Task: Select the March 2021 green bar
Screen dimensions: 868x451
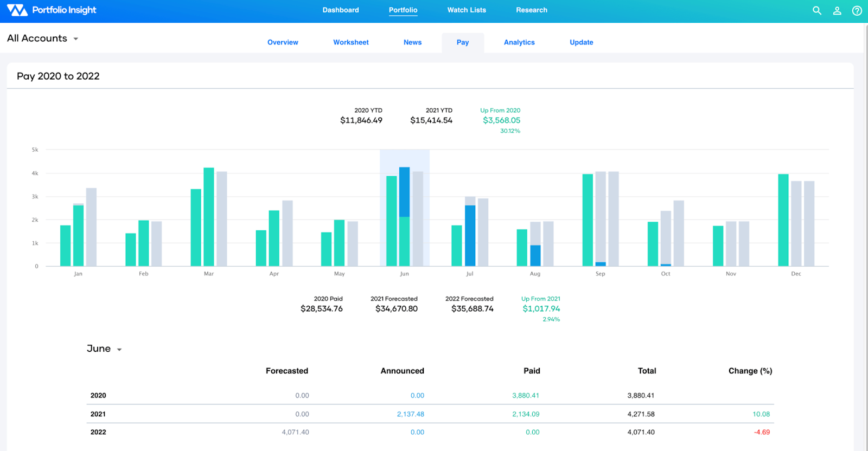Action: pyautogui.click(x=209, y=217)
